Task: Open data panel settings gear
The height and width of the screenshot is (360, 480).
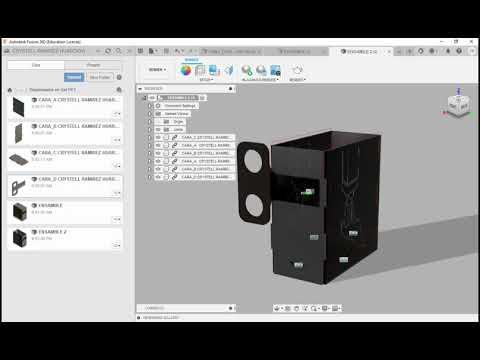Action: [x=119, y=77]
